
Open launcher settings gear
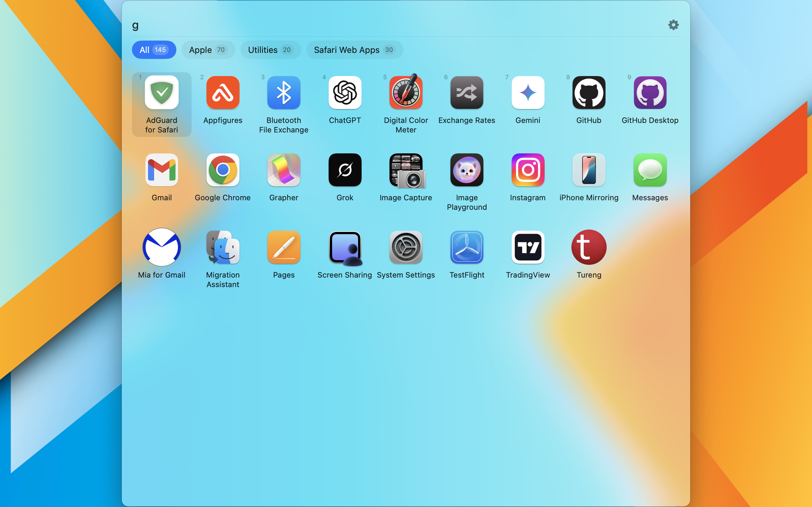click(x=673, y=25)
